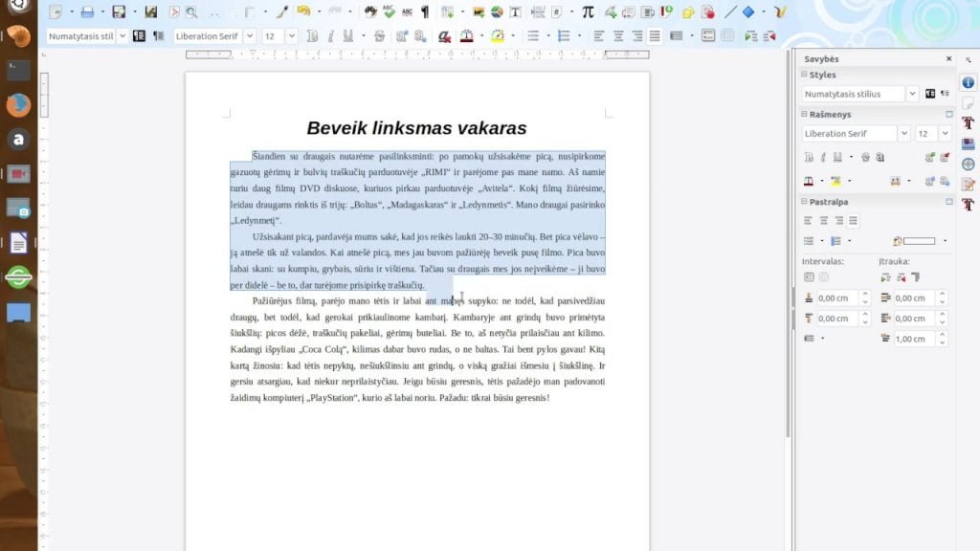The height and width of the screenshot is (551, 980).
Task: Increase above-paragraph spacing stepper
Action: coord(865,295)
